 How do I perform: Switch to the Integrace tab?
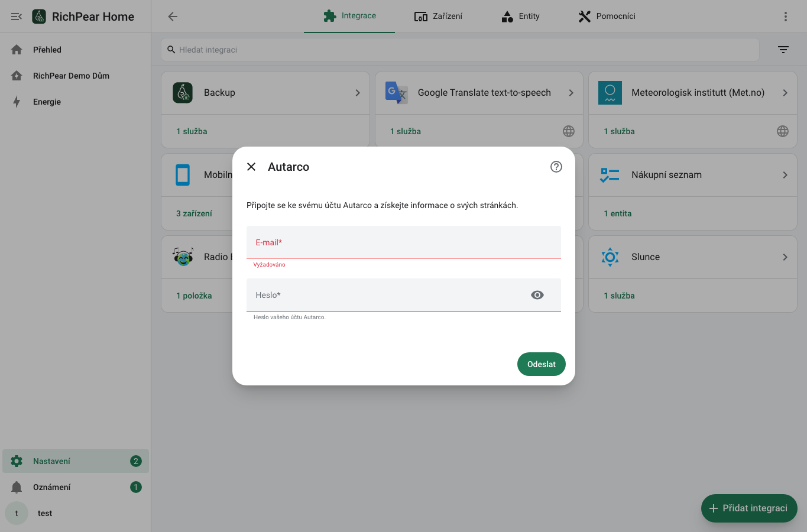tap(349, 16)
